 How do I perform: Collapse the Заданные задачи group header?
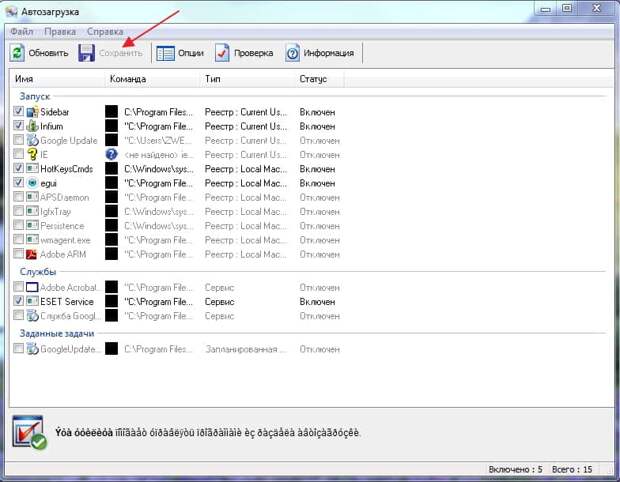(57, 333)
